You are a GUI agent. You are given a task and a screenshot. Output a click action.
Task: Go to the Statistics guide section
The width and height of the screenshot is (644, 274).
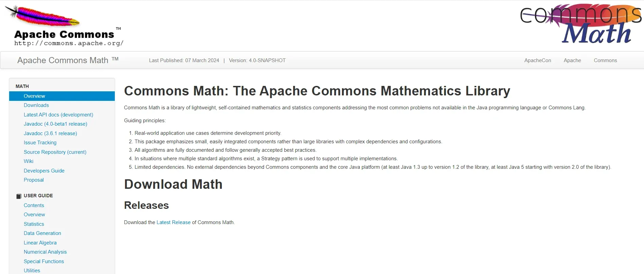point(34,224)
